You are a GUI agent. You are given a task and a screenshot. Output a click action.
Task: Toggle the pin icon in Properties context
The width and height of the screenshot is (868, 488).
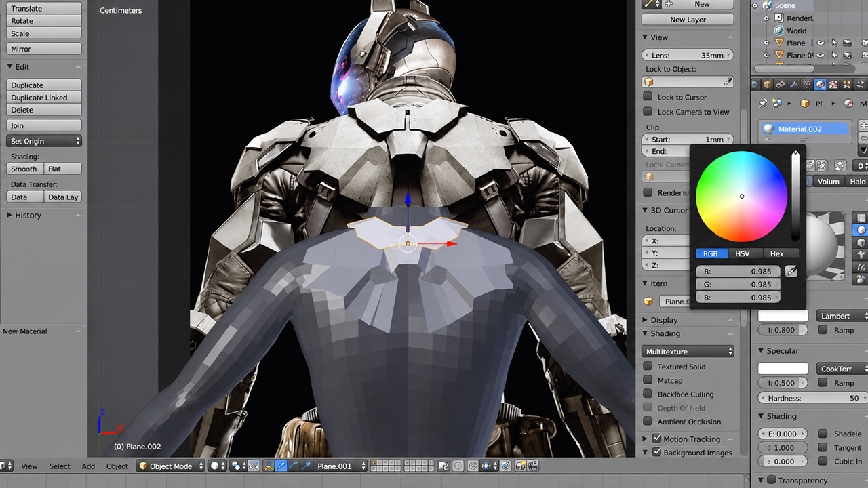(764, 104)
